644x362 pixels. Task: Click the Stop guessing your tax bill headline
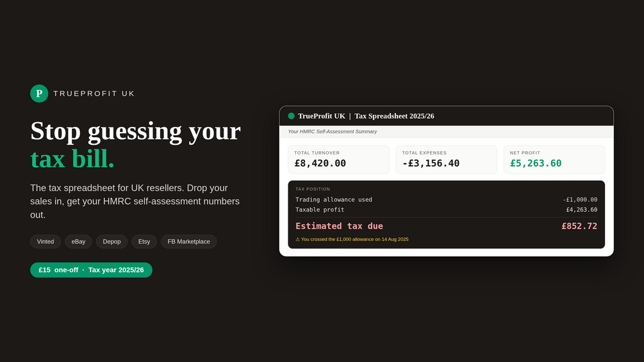click(136, 144)
